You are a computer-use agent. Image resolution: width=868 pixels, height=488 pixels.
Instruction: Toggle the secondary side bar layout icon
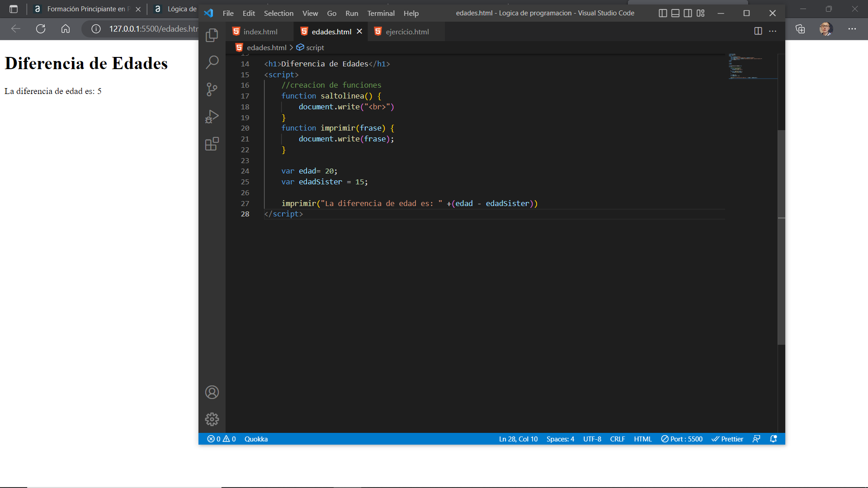click(688, 13)
